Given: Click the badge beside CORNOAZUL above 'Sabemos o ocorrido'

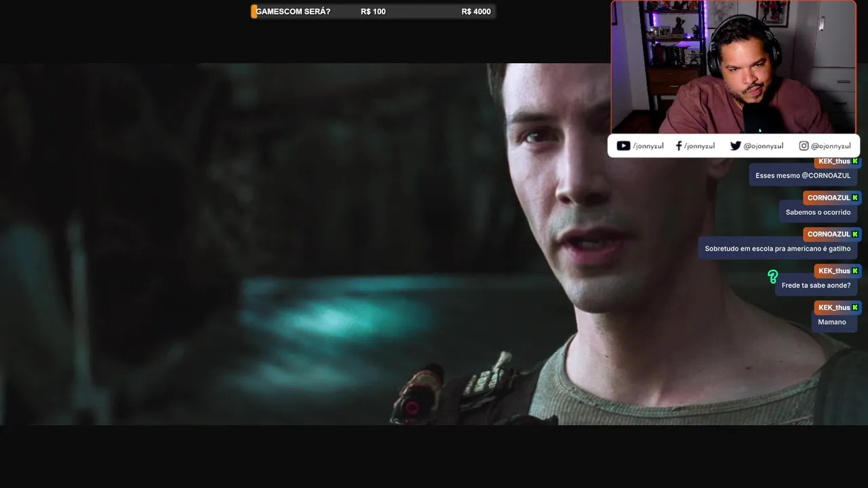Looking at the screenshot, I should 855,198.
